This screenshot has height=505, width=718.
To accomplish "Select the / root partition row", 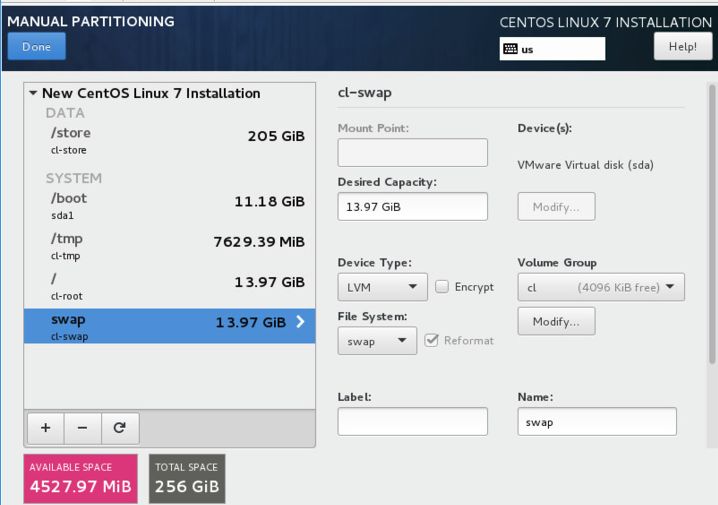I will (169, 286).
